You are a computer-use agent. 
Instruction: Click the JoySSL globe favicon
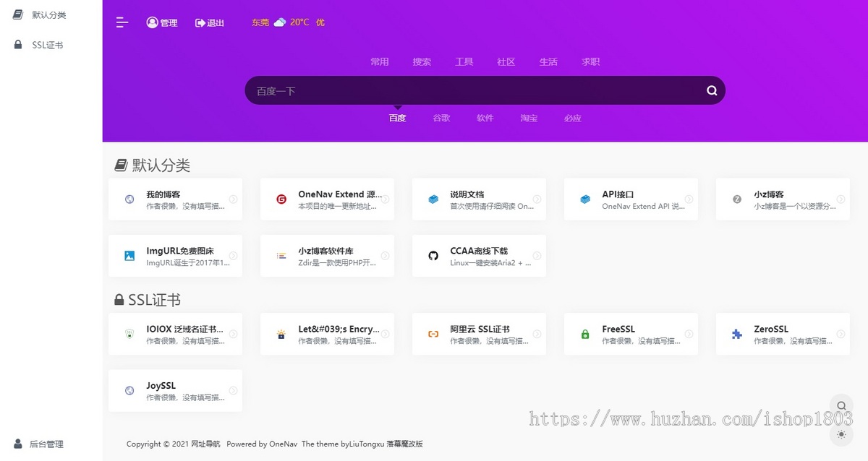click(x=129, y=391)
